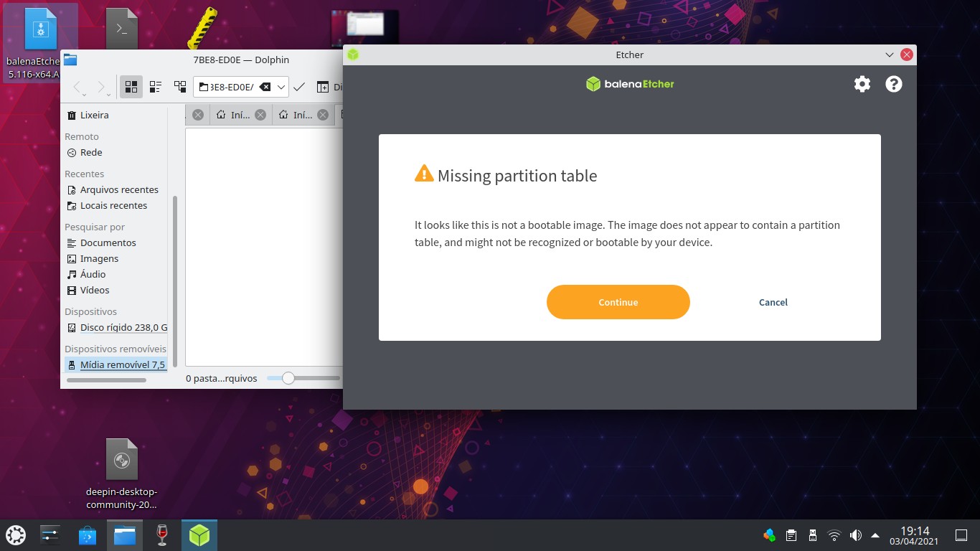Open Discover store from taskbar

click(88, 535)
